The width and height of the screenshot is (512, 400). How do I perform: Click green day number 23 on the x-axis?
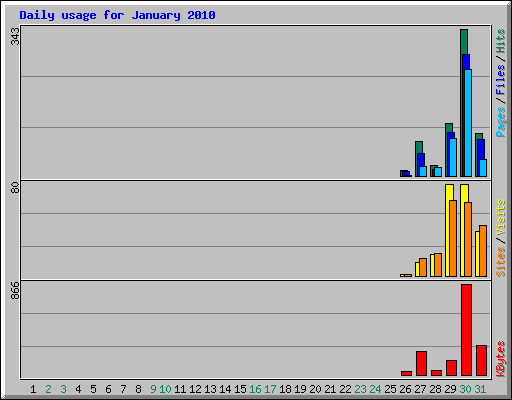coord(360,389)
